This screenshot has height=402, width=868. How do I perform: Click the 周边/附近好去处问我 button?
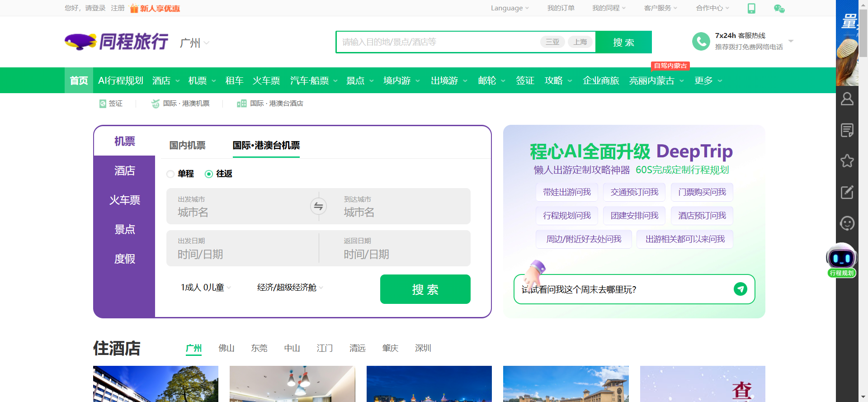click(584, 239)
